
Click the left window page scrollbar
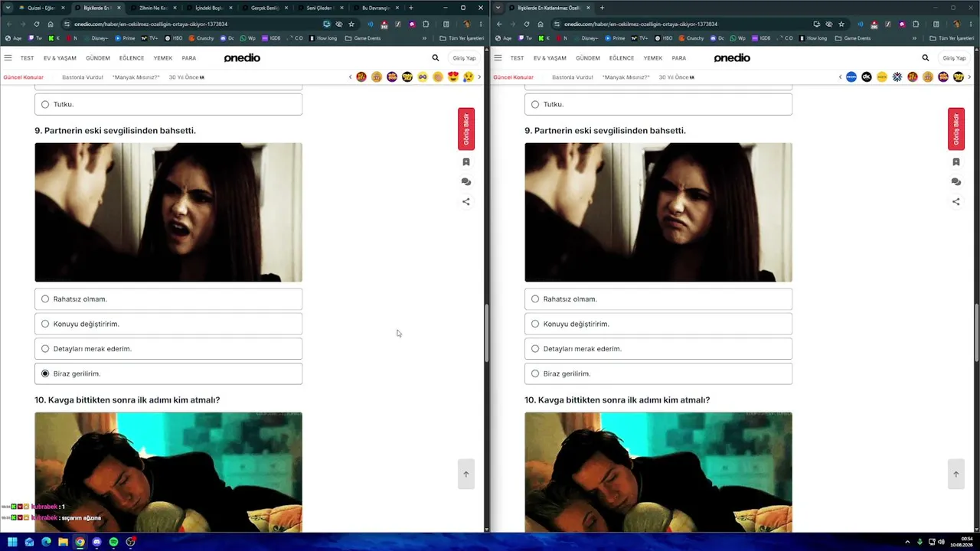point(486,334)
